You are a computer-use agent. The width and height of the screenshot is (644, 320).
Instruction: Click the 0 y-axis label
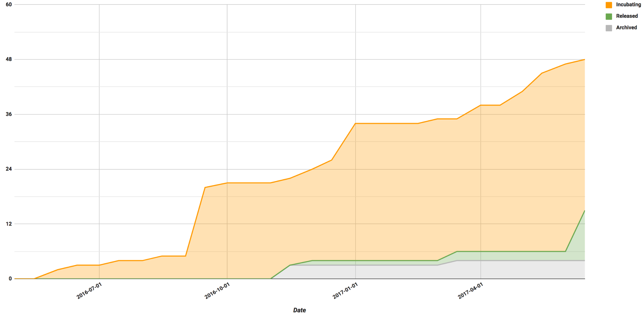tap(10, 278)
